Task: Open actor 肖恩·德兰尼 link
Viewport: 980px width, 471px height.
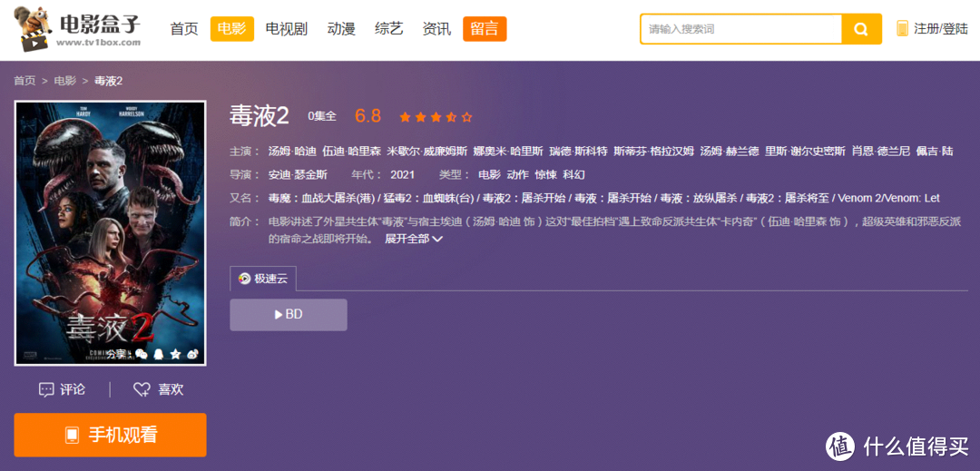Action: coord(880,152)
